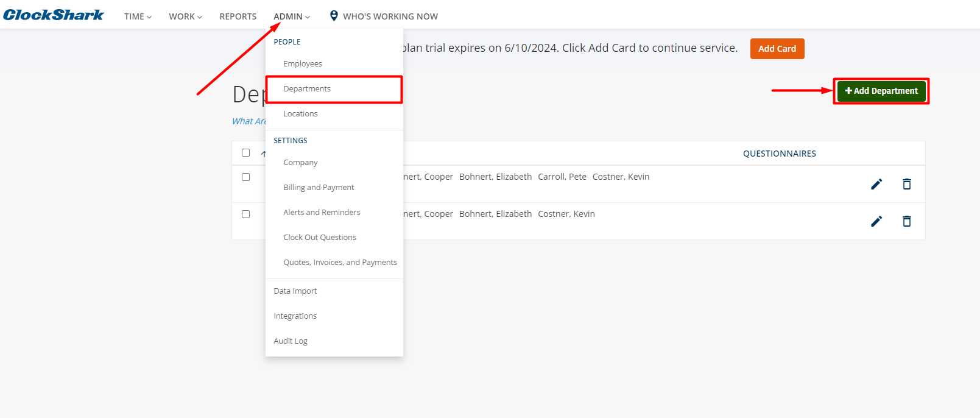
Task: Click the ClockShark logo
Action: tap(54, 15)
